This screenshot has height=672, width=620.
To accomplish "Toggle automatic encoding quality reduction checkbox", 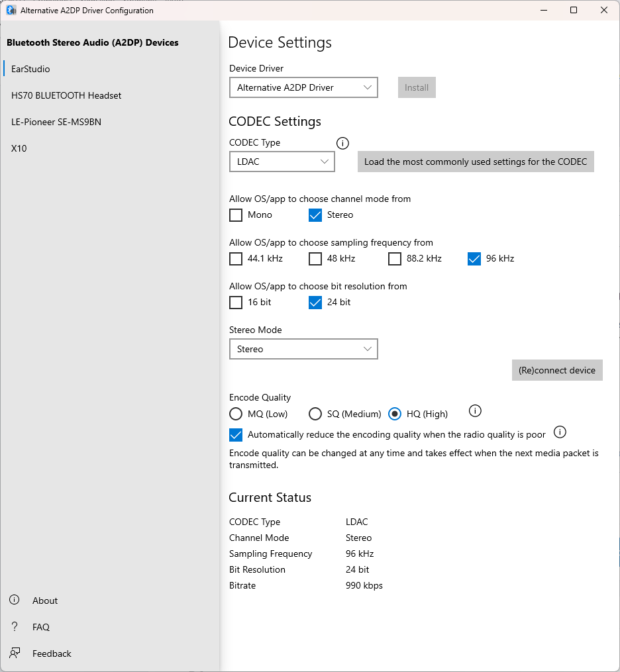I will 236,435.
